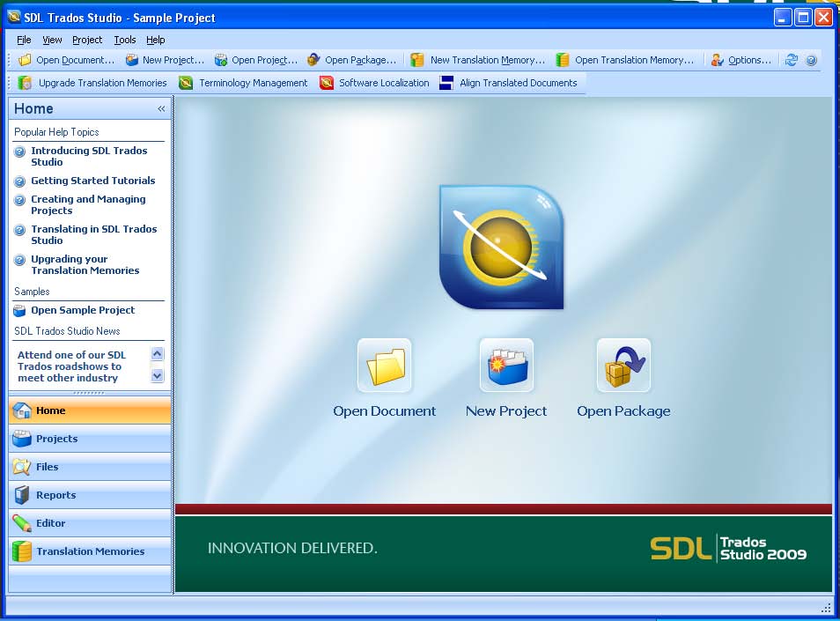This screenshot has width=840, height=621.
Task: Click the Open Document toolbar icon
Action: [x=25, y=60]
